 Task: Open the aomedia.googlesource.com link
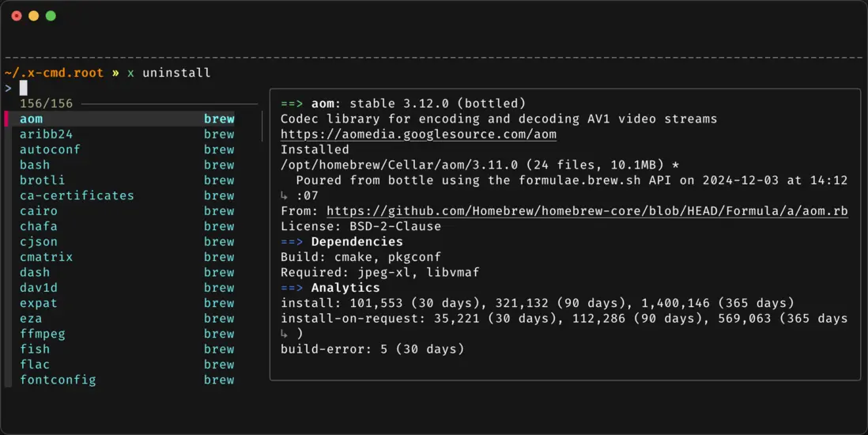(x=418, y=134)
